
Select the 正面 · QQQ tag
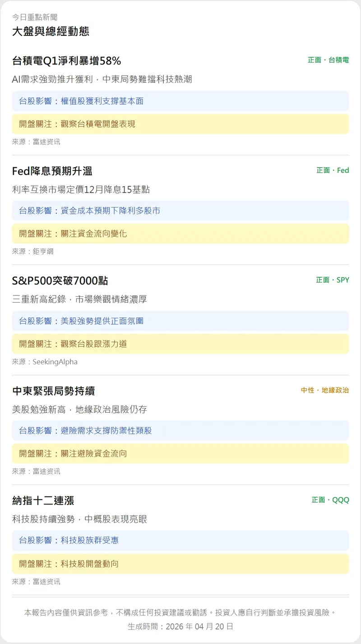(330, 500)
